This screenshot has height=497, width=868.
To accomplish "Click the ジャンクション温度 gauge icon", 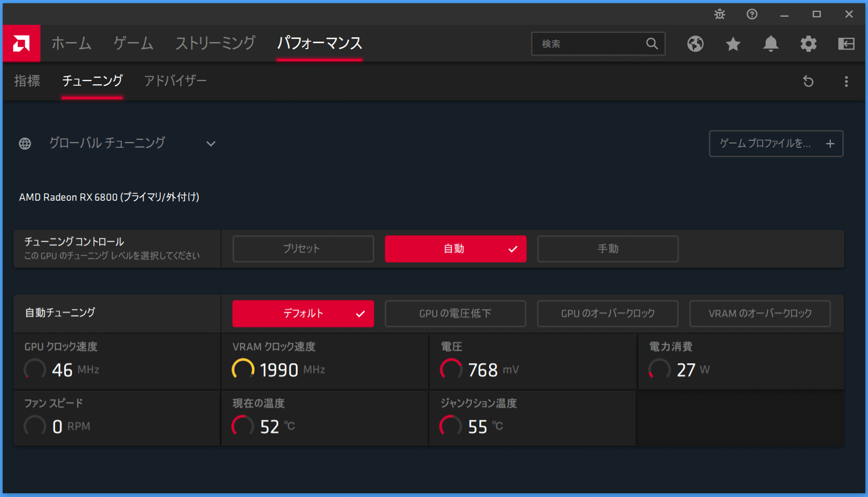I will (451, 426).
